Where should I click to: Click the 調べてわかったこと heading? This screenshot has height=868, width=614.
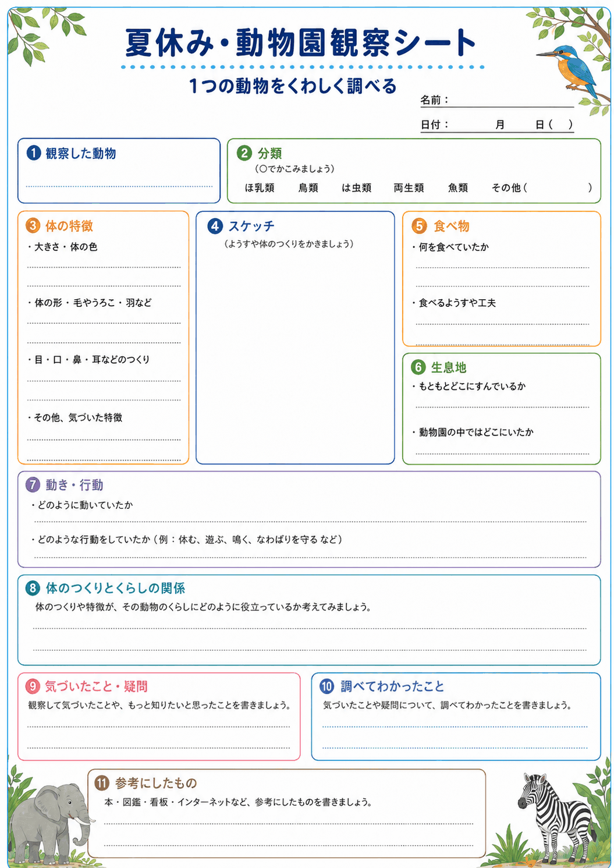(392, 686)
